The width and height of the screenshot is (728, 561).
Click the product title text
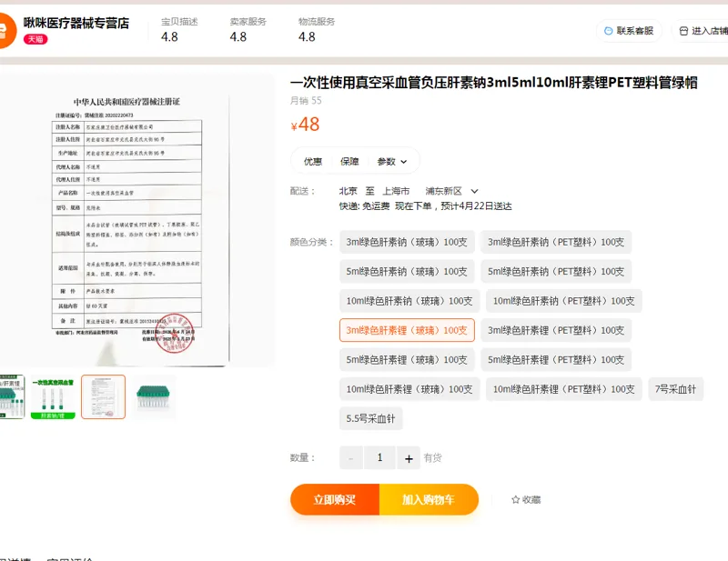click(493, 83)
